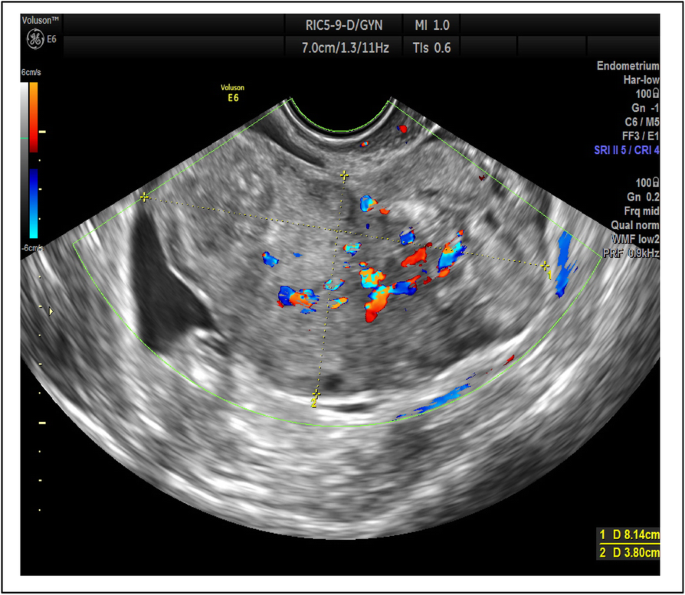Screen dimensions: 685x595
Task: Click the focus-zone triangle marker on depth scale
Action: tap(51, 311)
